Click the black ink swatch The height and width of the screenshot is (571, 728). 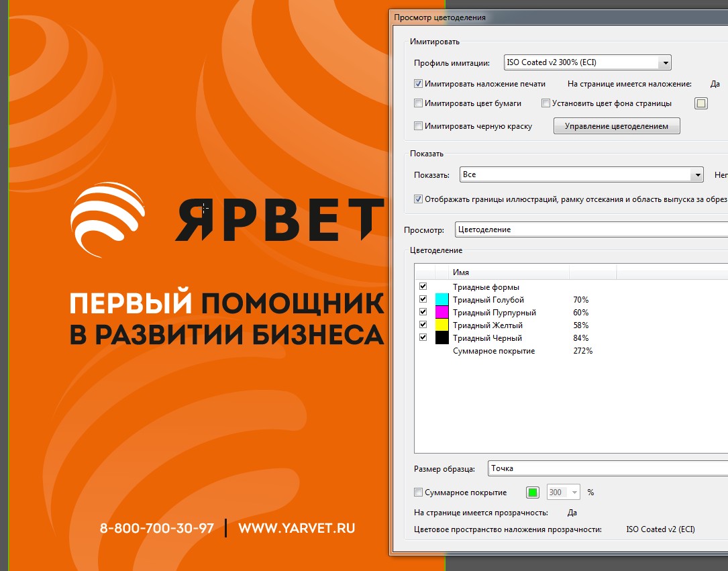click(441, 338)
